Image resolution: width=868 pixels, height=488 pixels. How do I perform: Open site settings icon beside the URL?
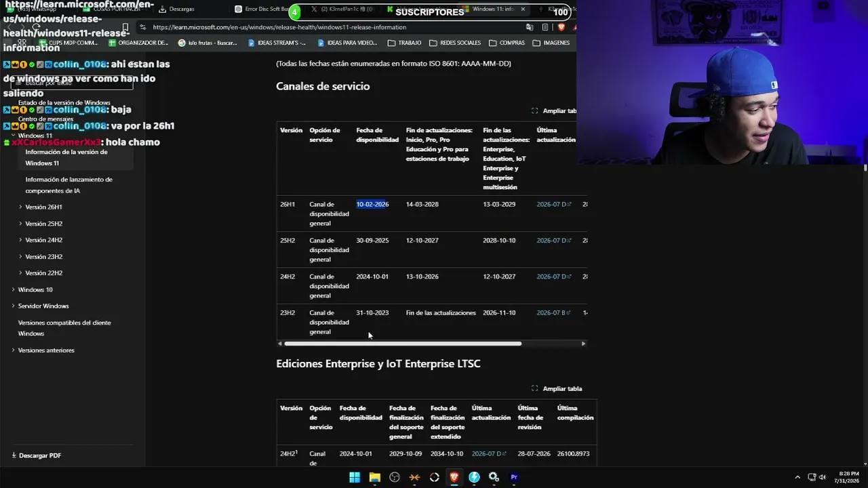coord(142,27)
